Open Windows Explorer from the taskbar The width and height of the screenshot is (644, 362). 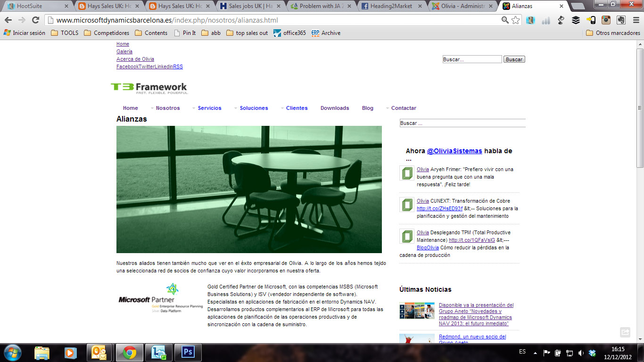(x=42, y=353)
